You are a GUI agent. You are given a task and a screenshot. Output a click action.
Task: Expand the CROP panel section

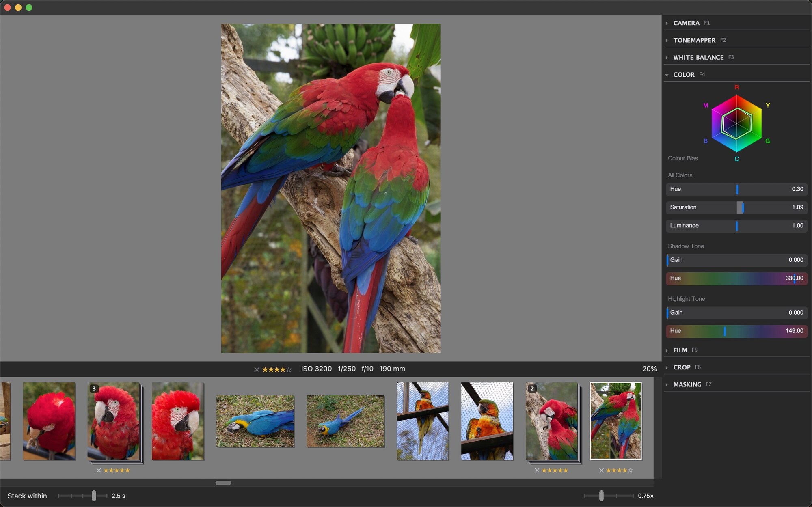click(x=682, y=367)
